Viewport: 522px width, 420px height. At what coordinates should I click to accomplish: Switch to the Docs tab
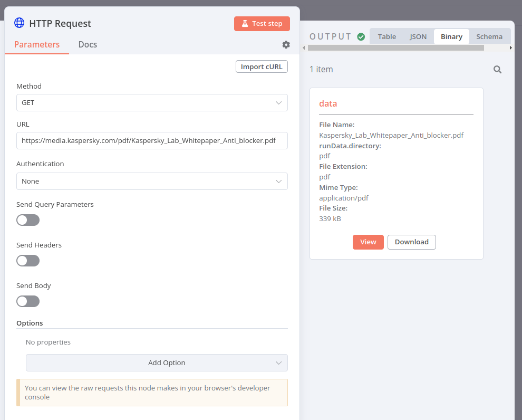click(88, 44)
